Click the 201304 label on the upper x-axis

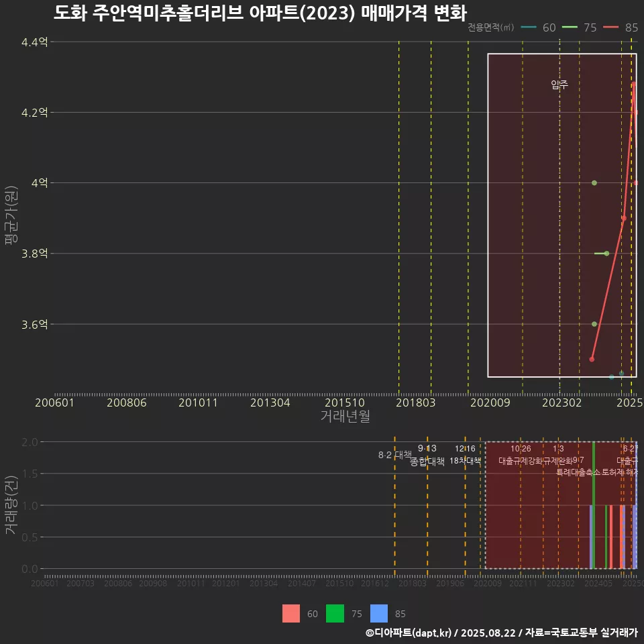pyautogui.click(x=270, y=402)
